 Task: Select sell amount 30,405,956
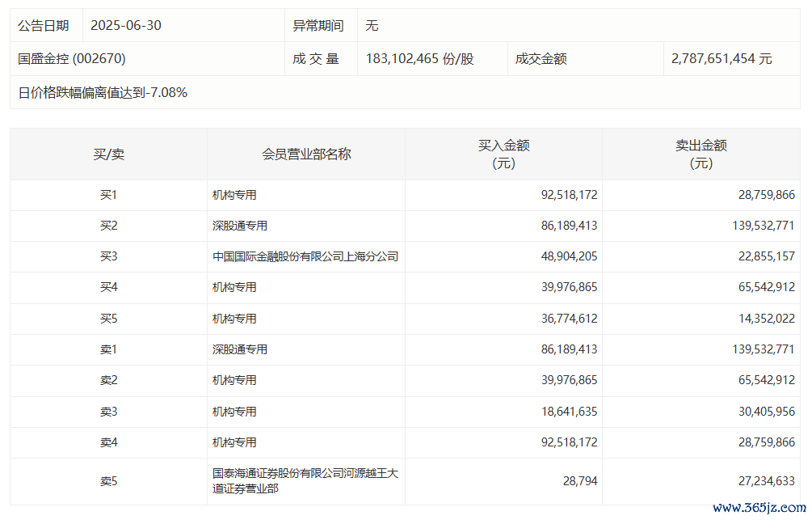[x=767, y=412]
